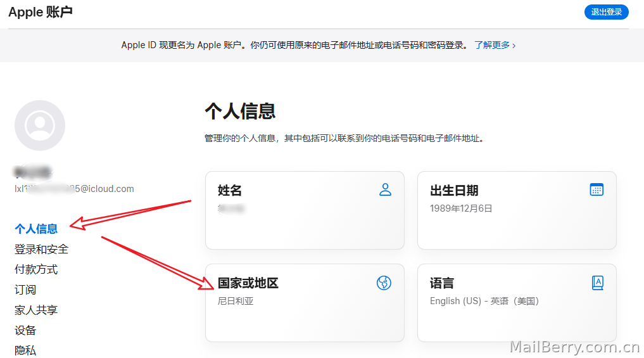Click the person icon on the 姓名 card
Viewport: 644px width, 358px height.
(x=385, y=189)
